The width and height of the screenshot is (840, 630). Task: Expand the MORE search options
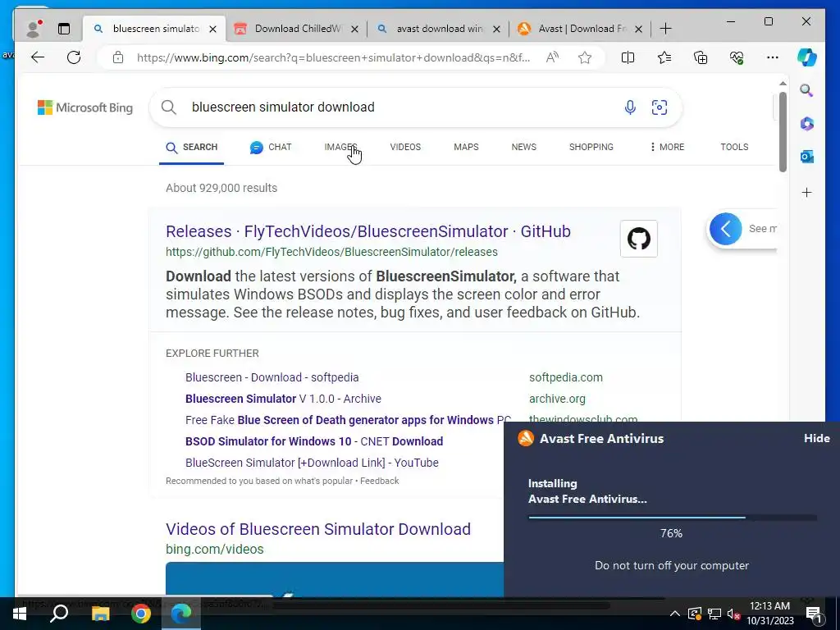pos(667,148)
